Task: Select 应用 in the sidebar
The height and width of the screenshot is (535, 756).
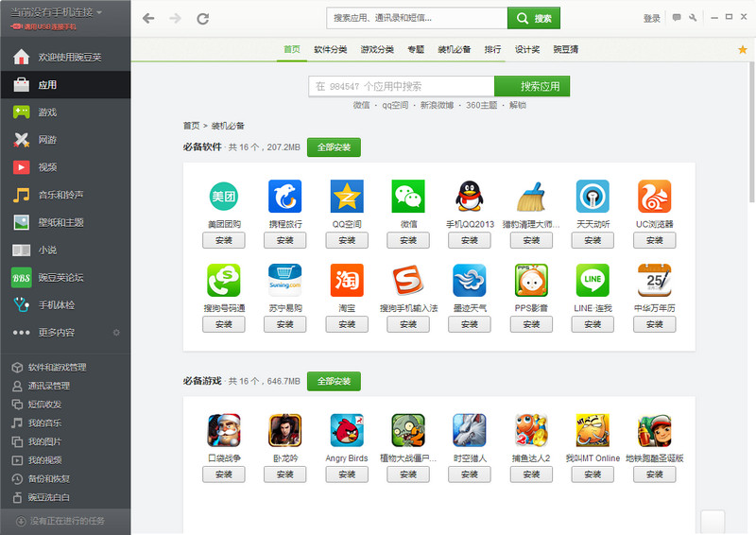Action: tap(65, 85)
